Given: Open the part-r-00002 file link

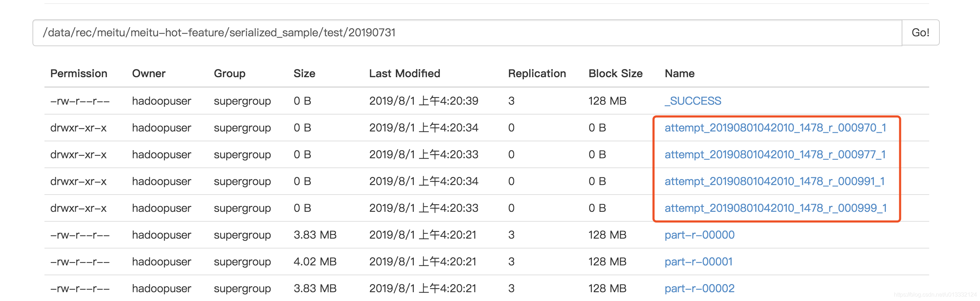Looking at the screenshot, I should [x=699, y=288].
